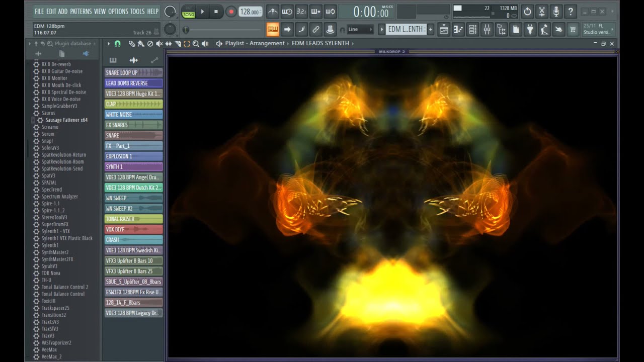Open the EDIT menu
The width and height of the screenshot is (644, 362).
pyautogui.click(x=51, y=12)
